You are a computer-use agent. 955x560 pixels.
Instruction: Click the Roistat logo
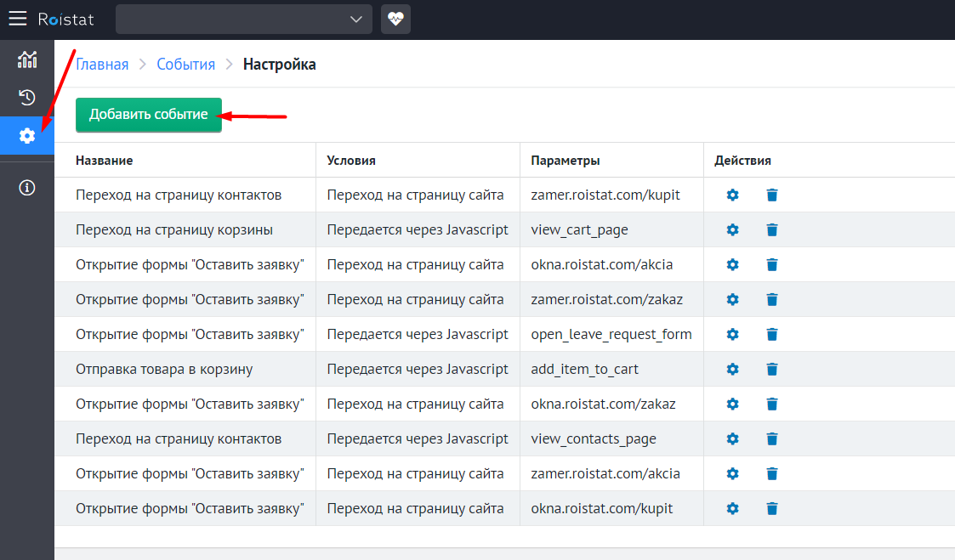65,20
